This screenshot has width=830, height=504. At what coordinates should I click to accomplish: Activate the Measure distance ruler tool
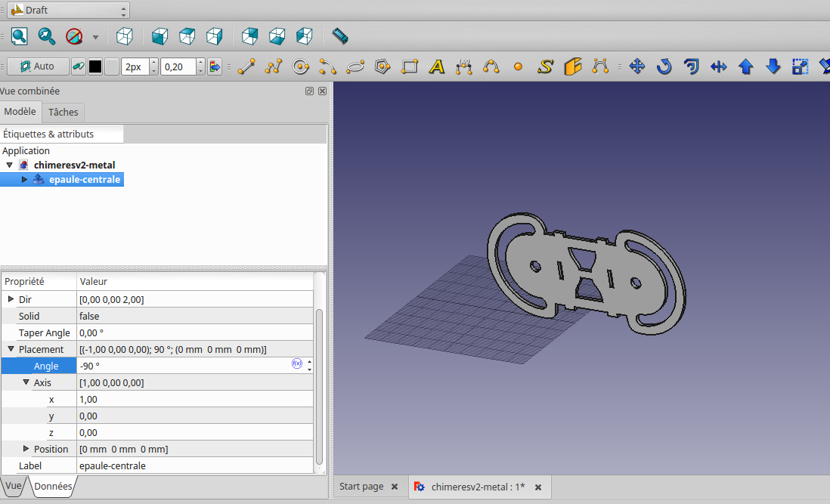[x=340, y=36]
